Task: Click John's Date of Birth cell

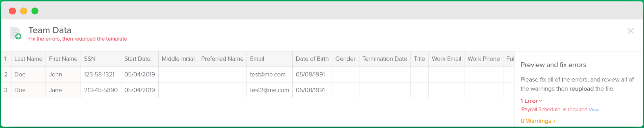Action: (312, 74)
